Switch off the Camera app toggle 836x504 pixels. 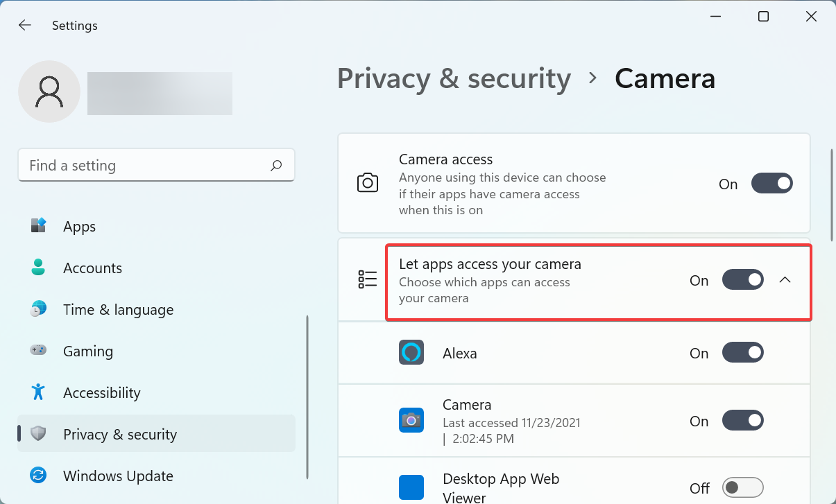click(x=743, y=420)
